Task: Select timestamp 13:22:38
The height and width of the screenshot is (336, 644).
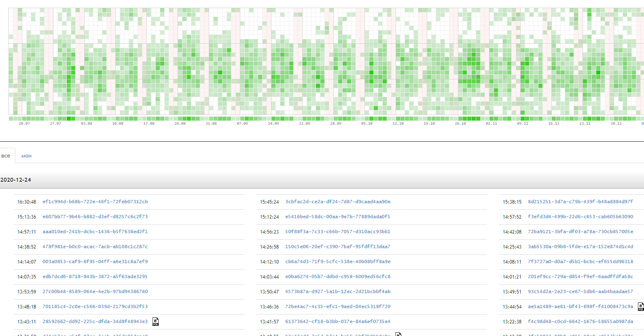Action: click(x=512, y=322)
